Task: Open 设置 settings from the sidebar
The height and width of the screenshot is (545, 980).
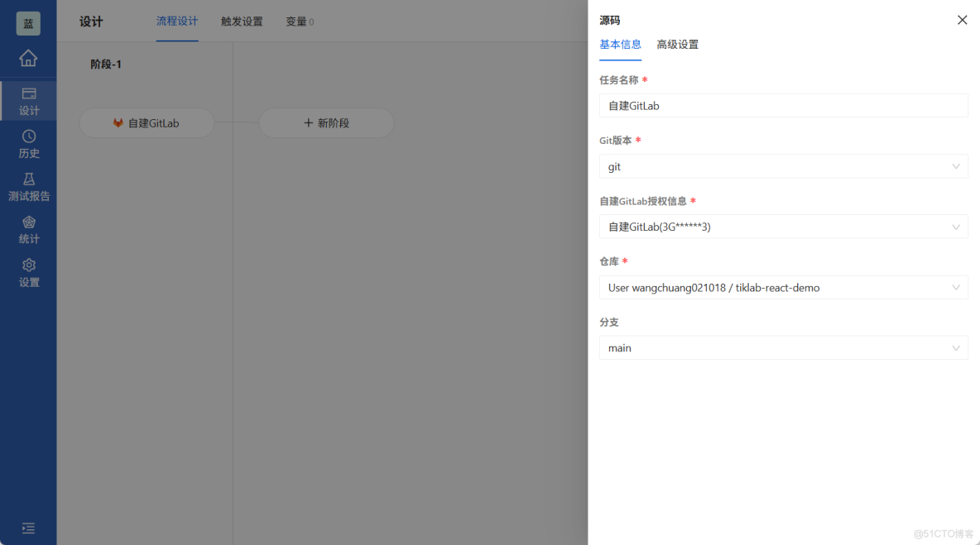Action: [x=28, y=272]
